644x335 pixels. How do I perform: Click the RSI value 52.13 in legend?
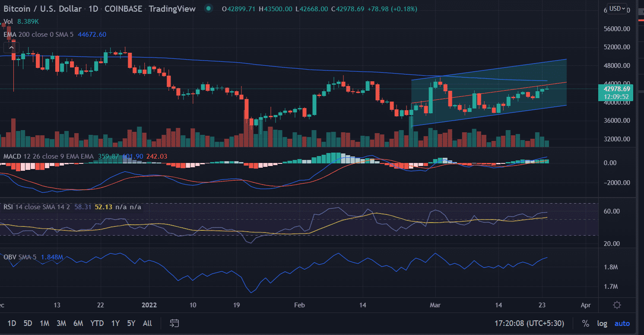pos(104,207)
